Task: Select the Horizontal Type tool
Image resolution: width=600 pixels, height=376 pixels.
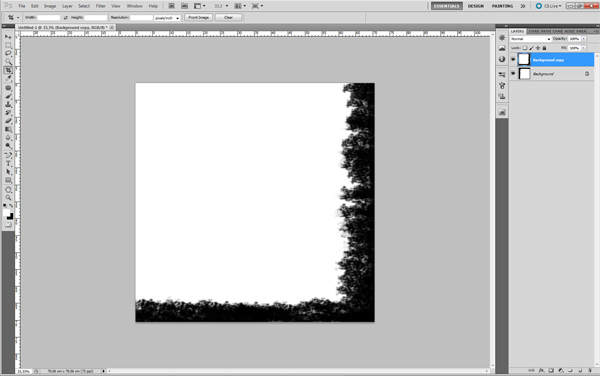Action: tap(8, 164)
